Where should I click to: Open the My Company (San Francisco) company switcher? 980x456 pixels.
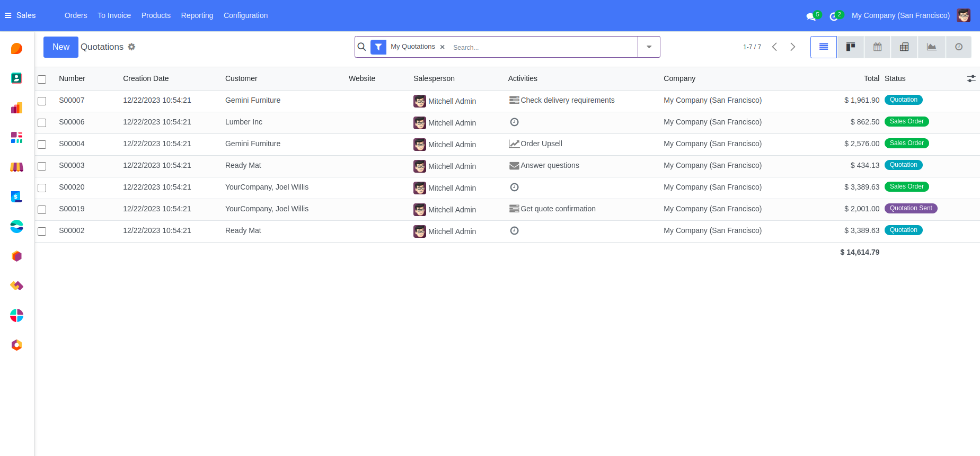900,15
